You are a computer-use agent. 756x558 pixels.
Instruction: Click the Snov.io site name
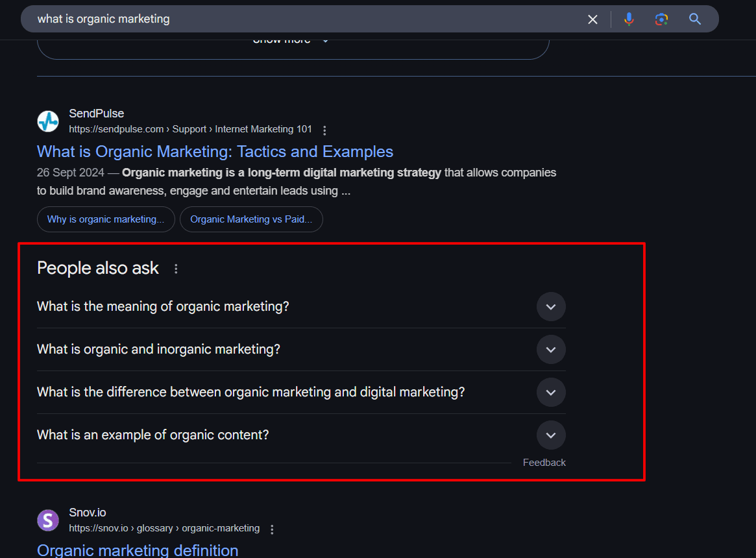point(87,513)
